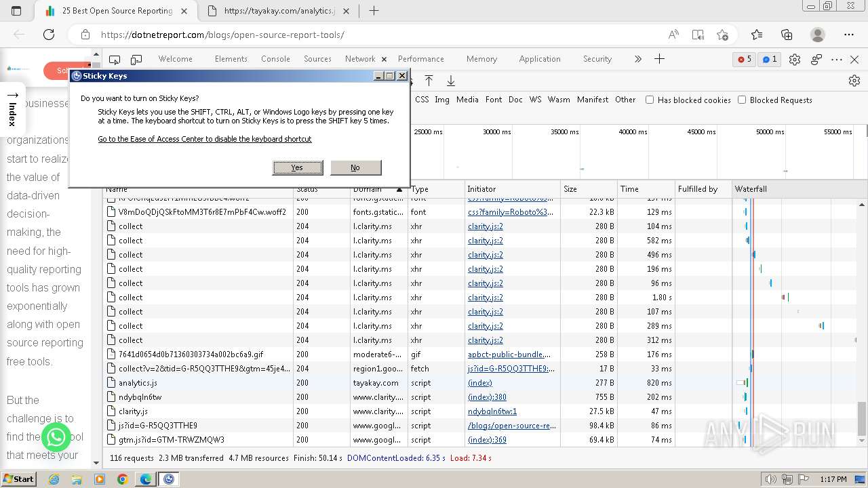The image size is (868, 488).
Task: Open Internet Explorer from the taskbar
Action: (54, 479)
